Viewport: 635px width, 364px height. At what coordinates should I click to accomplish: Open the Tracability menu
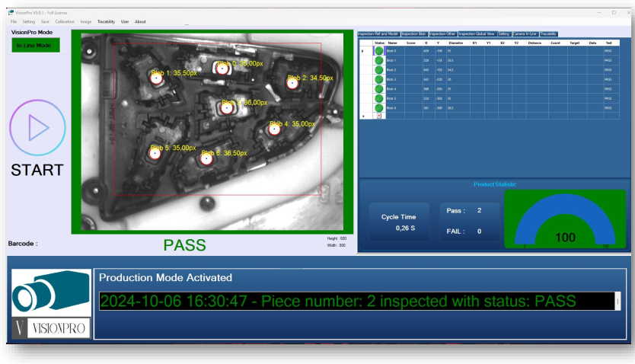pos(106,21)
